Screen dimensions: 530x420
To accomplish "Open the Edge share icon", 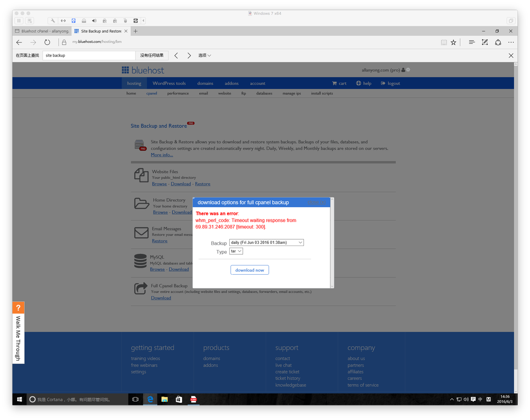I will (x=498, y=42).
